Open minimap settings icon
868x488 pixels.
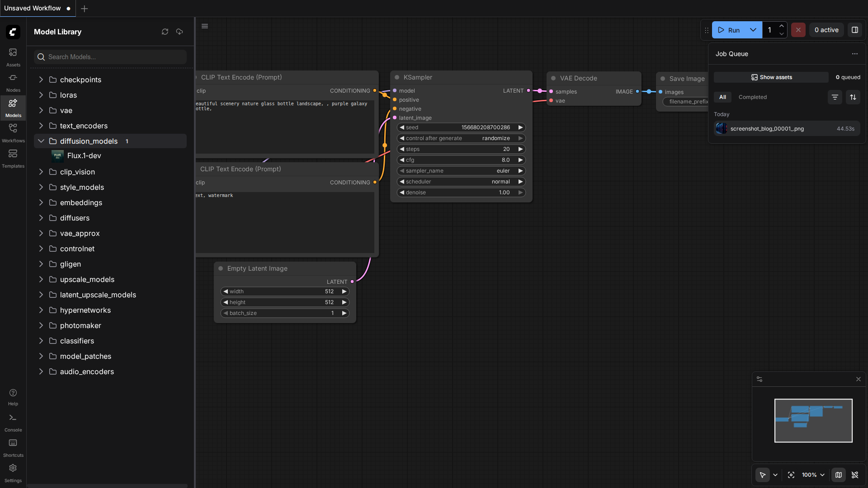759,379
